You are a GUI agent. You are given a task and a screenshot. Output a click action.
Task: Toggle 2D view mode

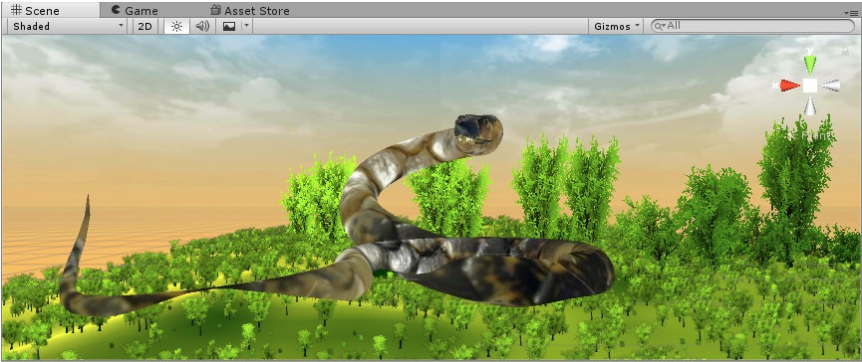point(145,26)
